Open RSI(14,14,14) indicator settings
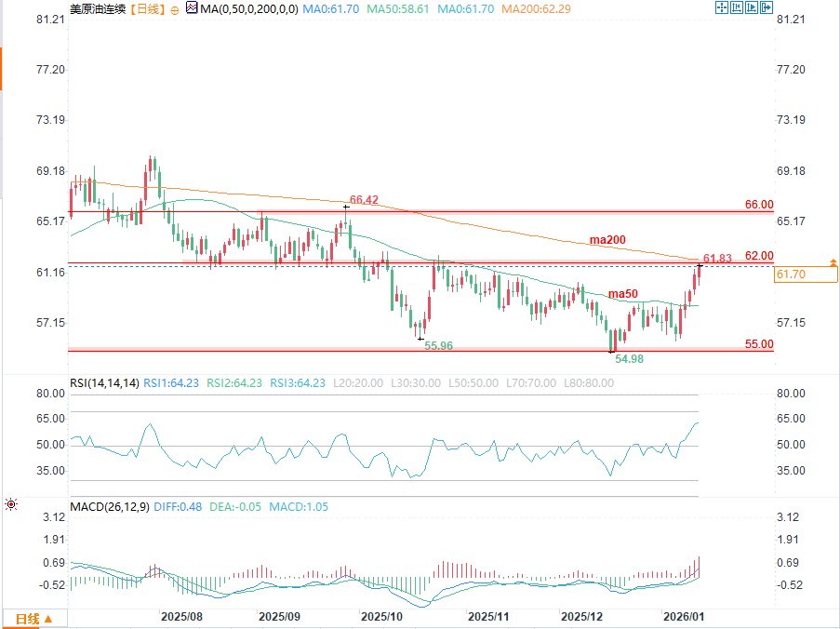 104,383
